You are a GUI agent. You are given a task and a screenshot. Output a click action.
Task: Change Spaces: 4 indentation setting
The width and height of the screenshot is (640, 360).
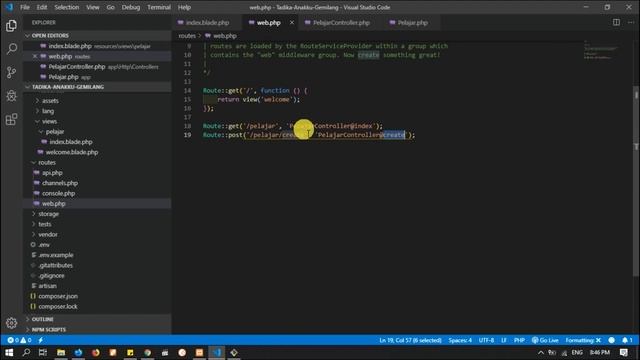[x=460, y=340]
